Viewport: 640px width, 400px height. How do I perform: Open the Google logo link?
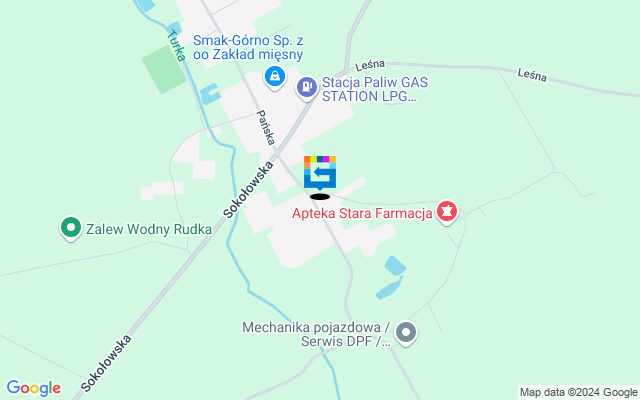click(33, 388)
